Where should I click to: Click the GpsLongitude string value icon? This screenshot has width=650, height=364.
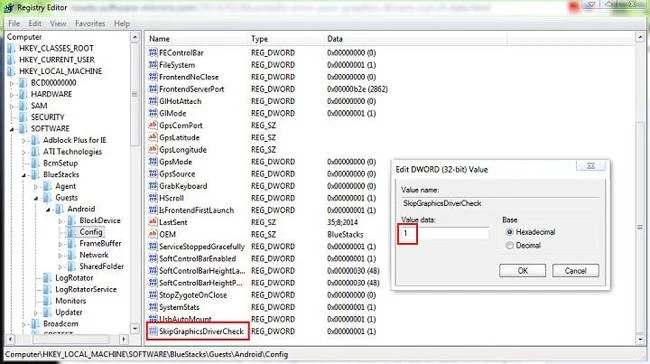pos(153,149)
